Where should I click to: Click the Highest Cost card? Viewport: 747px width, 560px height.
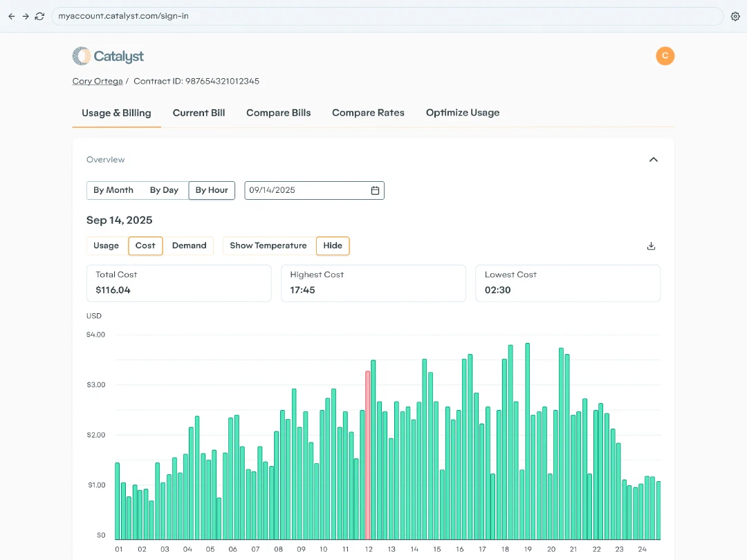click(373, 283)
